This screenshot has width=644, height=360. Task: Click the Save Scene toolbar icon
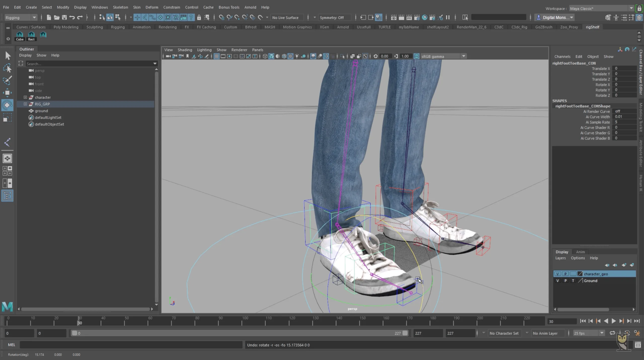(64, 17)
